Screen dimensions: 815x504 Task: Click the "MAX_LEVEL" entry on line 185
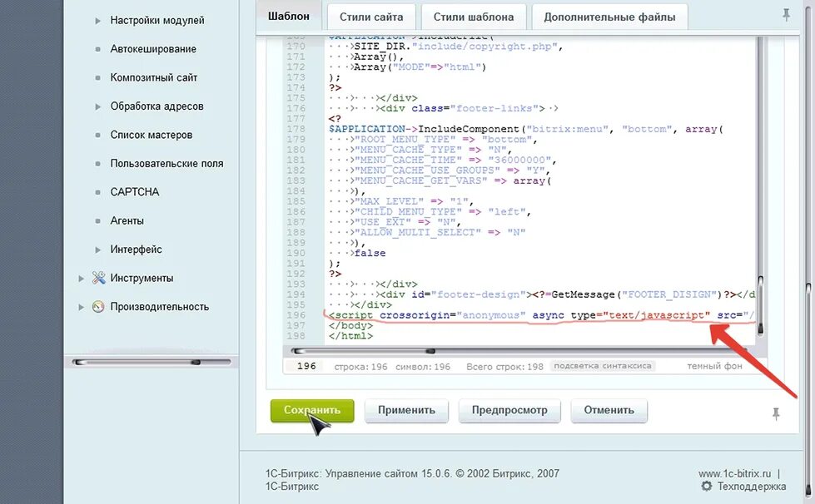pos(414,201)
